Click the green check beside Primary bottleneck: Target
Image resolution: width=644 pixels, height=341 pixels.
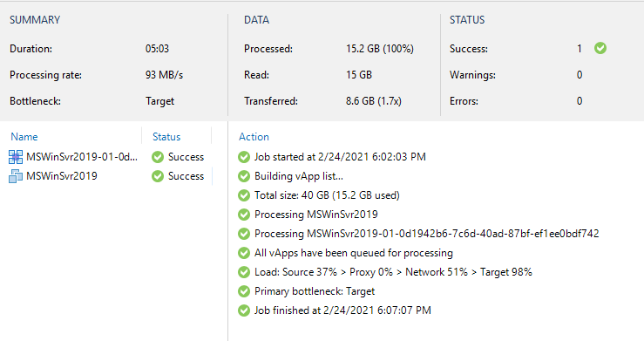244,291
